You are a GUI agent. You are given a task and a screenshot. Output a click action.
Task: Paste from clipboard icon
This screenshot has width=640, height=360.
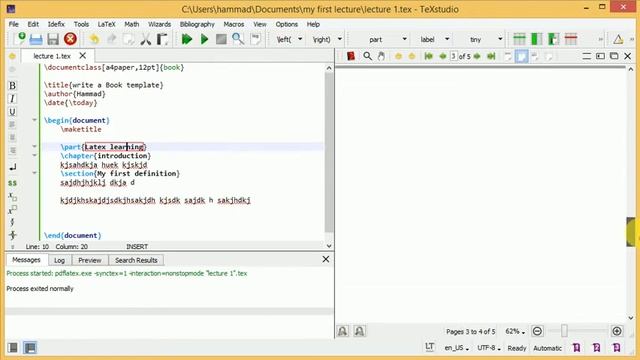pos(162,39)
